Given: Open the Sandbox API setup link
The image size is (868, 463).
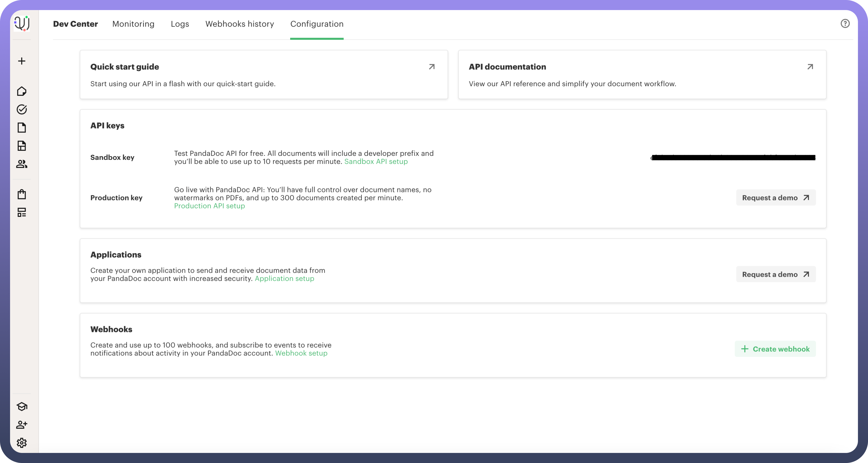Looking at the screenshot, I should (376, 162).
